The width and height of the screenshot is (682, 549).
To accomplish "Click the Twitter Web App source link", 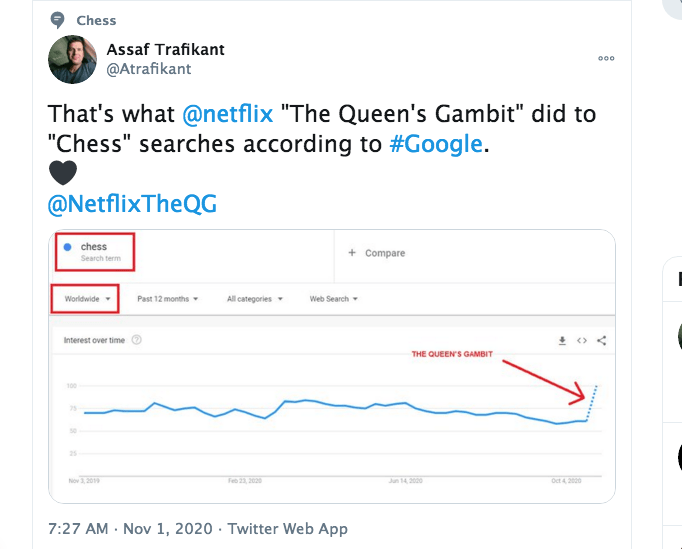I will pyautogui.click(x=288, y=529).
